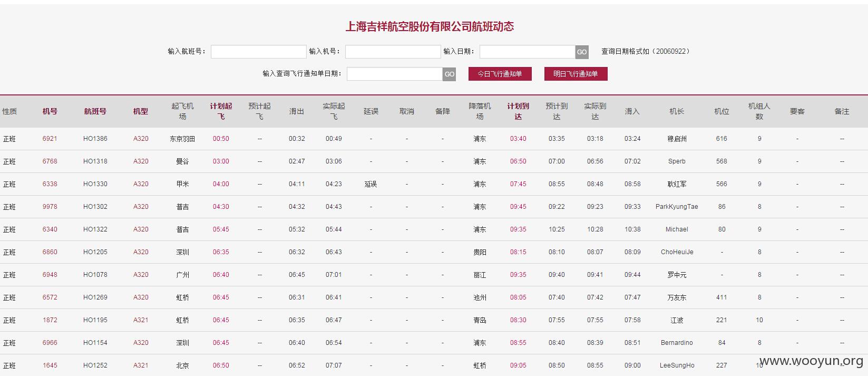Click aircraft number 6921
This screenshot has height=376, width=868.
tap(50, 139)
